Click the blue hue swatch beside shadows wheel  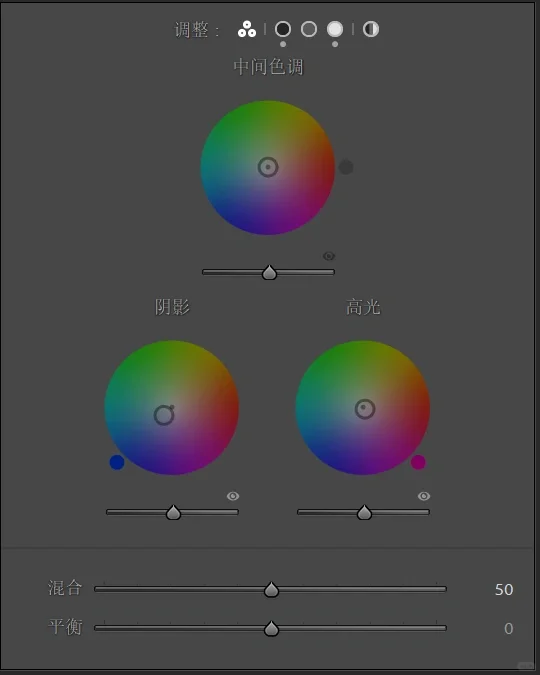117,462
